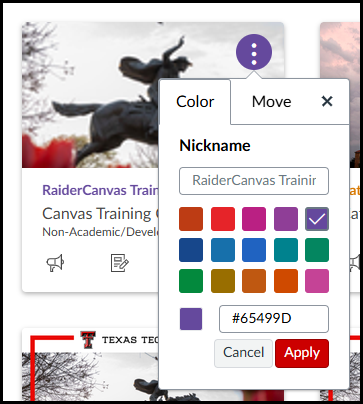Click the checked violet color swatch
363x404 pixels.
(317, 219)
